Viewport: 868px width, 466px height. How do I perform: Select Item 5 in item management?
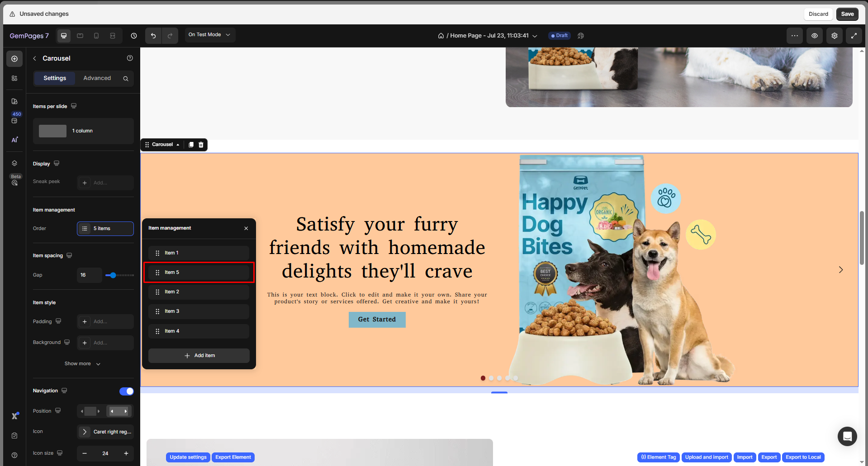[x=199, y=273]
